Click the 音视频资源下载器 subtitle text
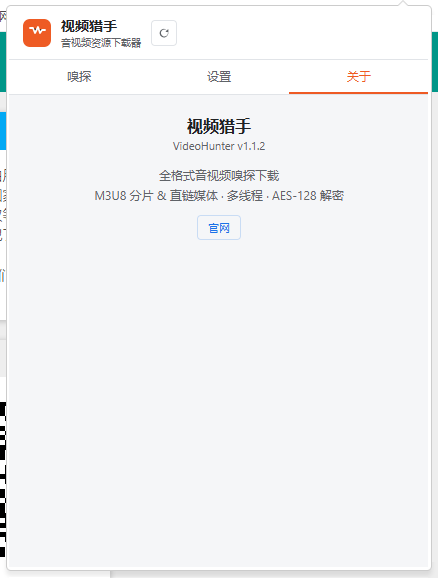The width and height of the screenshot is (438, 578). click(x=101, y=43)
